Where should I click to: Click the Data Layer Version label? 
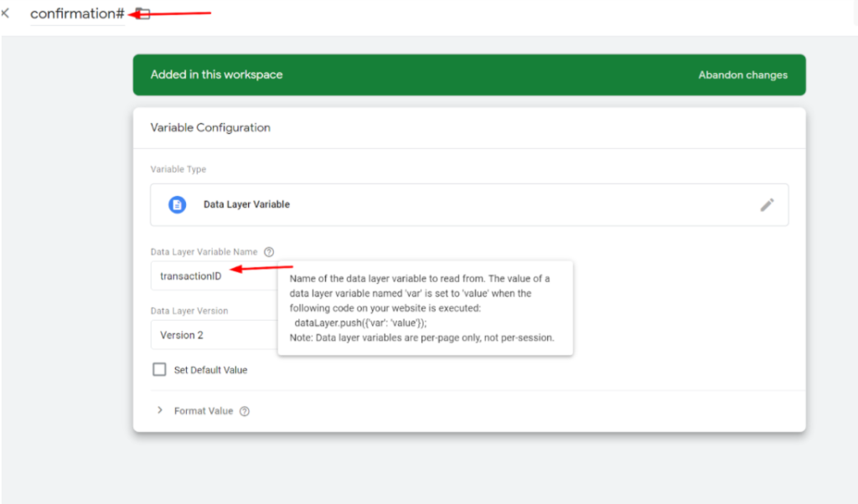coord(189,311)
